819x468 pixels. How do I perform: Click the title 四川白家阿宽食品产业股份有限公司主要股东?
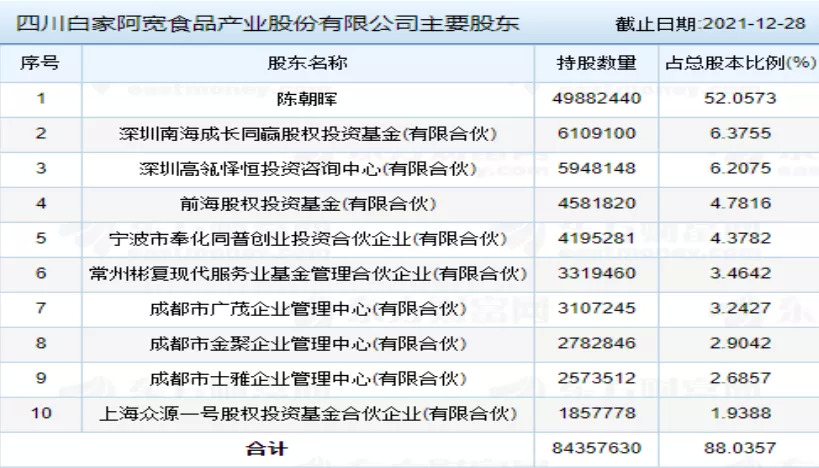(x=267, y=24)
